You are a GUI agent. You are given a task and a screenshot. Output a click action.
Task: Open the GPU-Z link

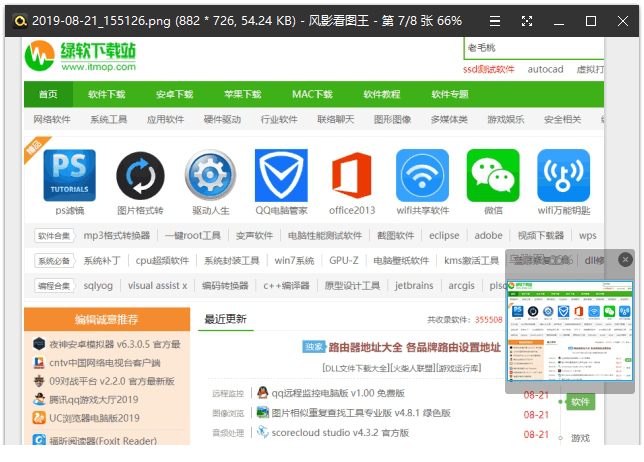pyautogui.click(x=344, y=261)
